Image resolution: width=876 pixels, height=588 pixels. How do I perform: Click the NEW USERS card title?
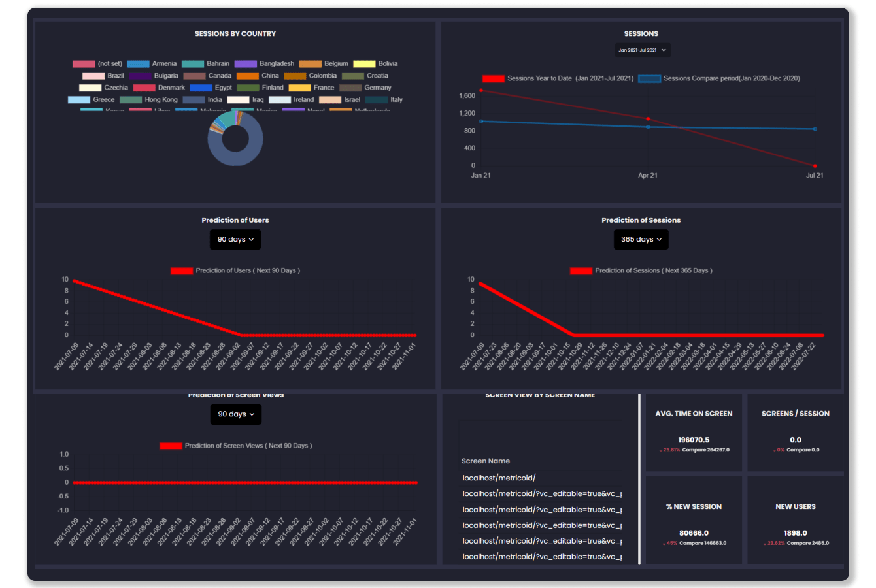coord(796,507)
